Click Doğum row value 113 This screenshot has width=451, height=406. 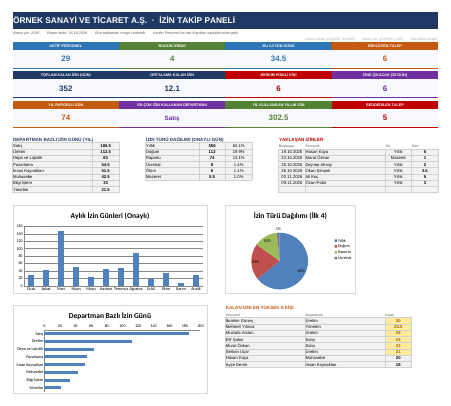pos(212,152)
